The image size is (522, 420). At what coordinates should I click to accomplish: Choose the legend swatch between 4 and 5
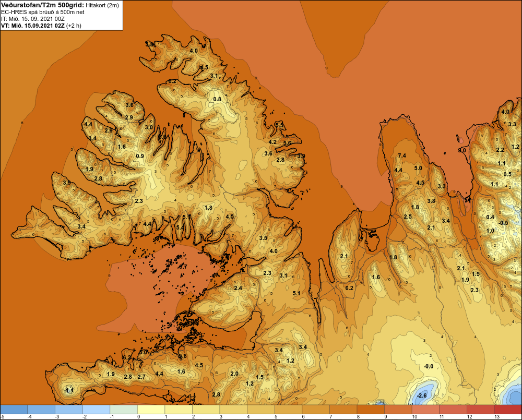261,410
